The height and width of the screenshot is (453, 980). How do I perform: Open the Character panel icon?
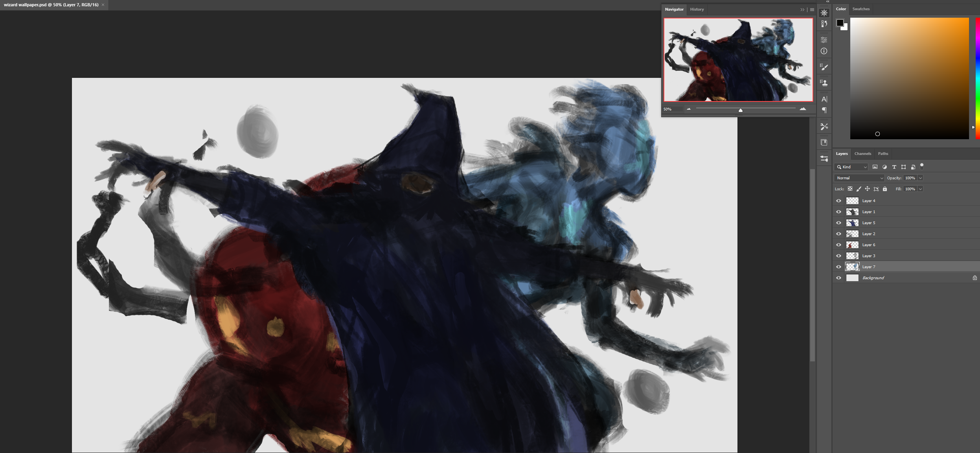[x=824, y=99]
